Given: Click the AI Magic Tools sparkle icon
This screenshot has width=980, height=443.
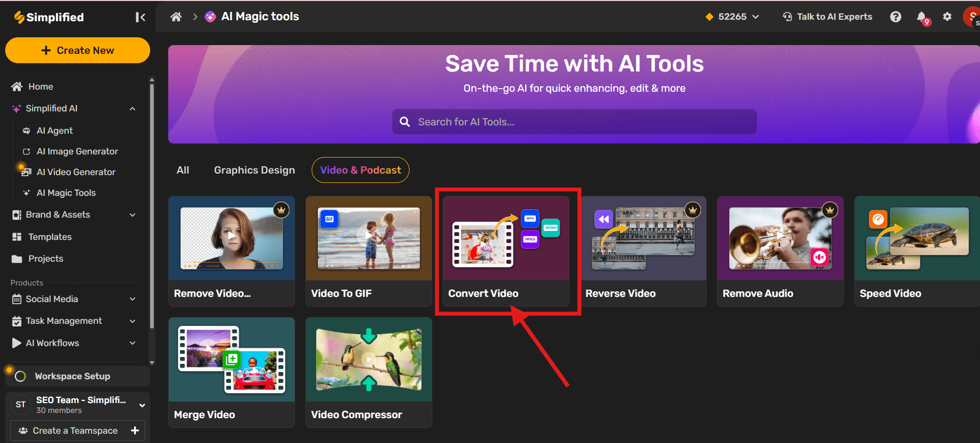Looking at the screenshot, I should [26, 193].
